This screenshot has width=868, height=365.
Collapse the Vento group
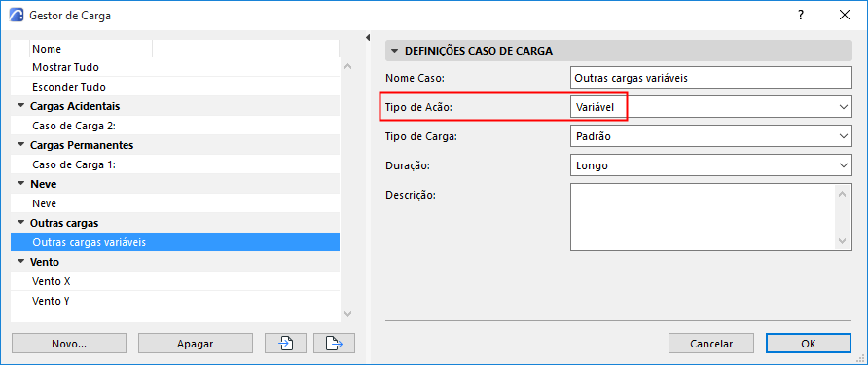click(x=21, y=262)
